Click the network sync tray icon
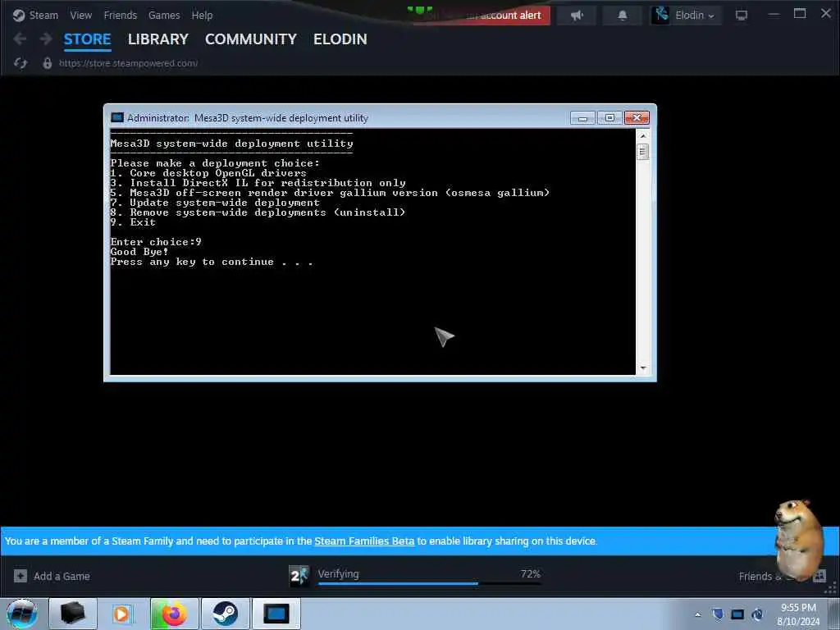840x630 pixels. (758, 614)
